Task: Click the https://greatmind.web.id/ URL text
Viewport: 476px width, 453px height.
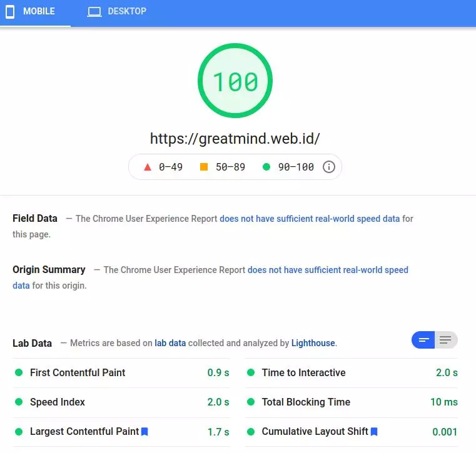Action: coord(235,139)
